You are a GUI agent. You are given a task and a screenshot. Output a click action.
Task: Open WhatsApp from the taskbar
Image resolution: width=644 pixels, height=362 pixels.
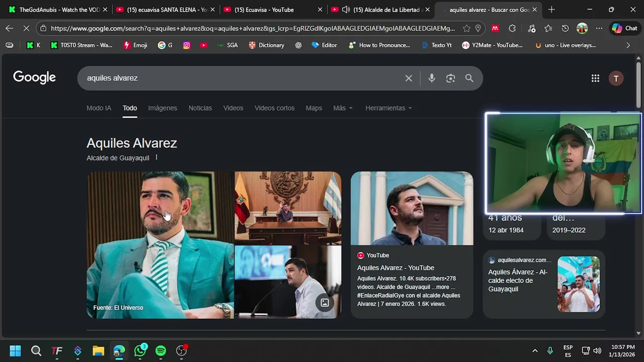[140, 351]
